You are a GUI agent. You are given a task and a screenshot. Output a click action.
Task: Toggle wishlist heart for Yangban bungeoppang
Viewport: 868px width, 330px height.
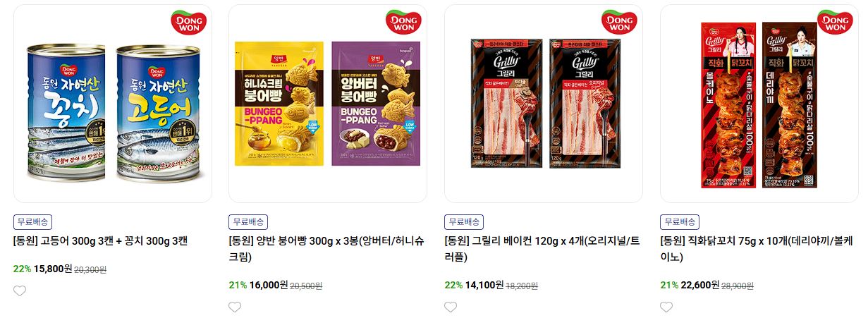click(236, 307)
